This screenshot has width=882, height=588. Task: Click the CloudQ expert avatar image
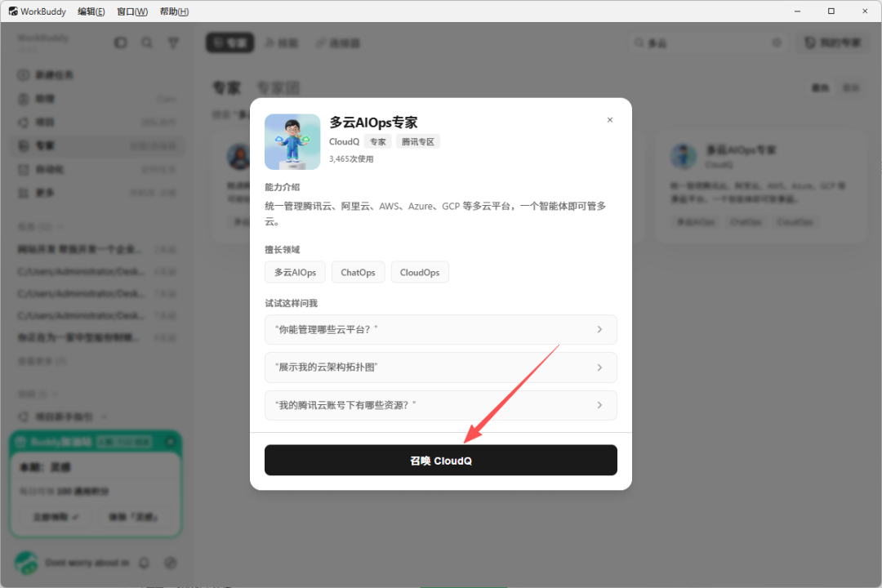(292, 142)
